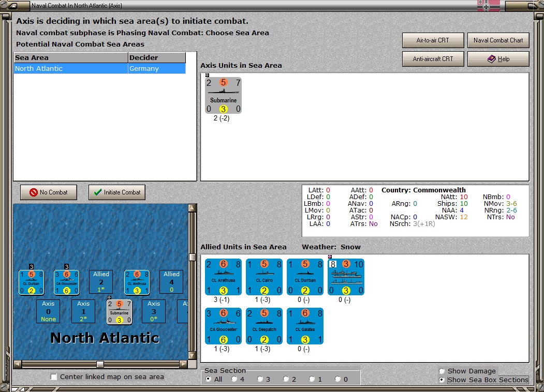Open Help

click(x=498, y=59)
